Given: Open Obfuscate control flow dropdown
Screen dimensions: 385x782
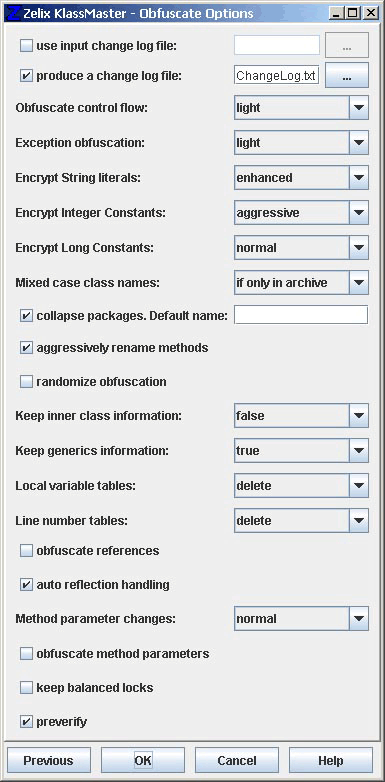Looking at the screenshot, I should 301,108.
